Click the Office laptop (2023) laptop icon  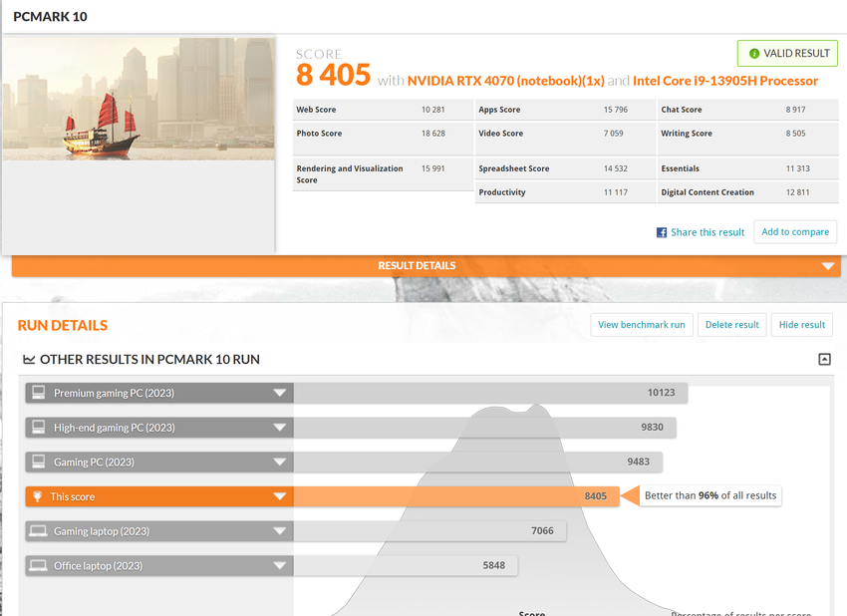pos(39,566)
